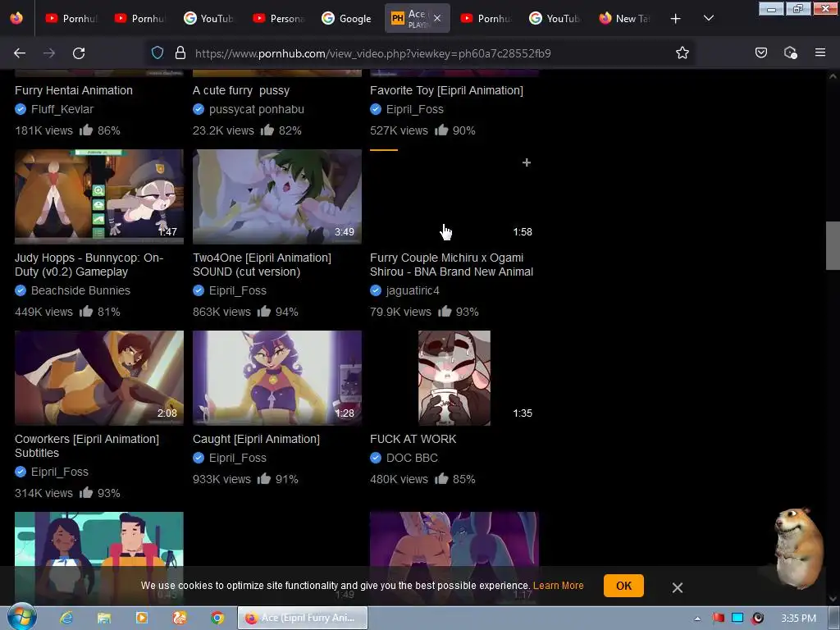840x630 pixels.
Task: Expand the list all tabs chevron
Action: (x=708, y=18)
